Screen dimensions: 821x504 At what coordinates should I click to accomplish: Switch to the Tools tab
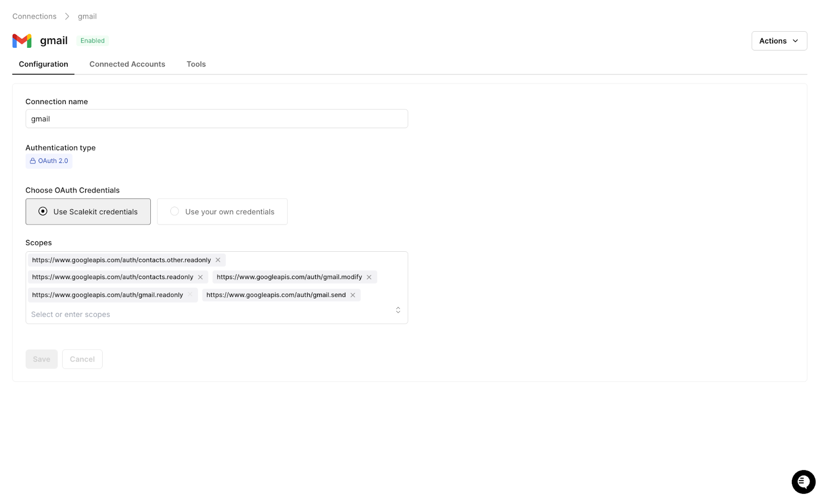click(x=196, y=64)
